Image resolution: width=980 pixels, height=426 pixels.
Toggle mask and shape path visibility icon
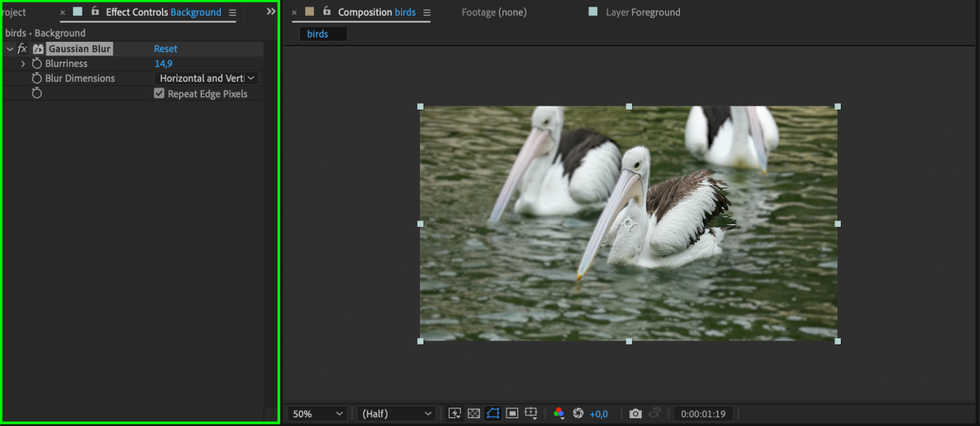tap(493, 413)
